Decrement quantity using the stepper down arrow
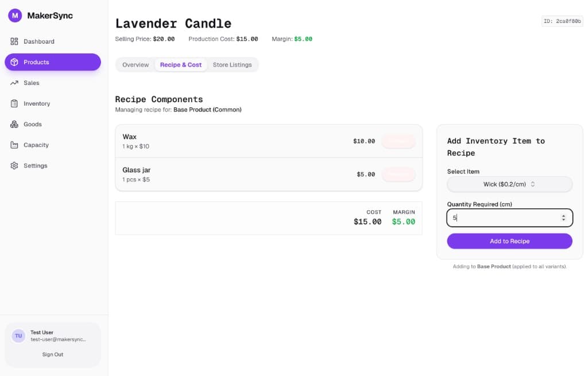 (x=563, y=220)
